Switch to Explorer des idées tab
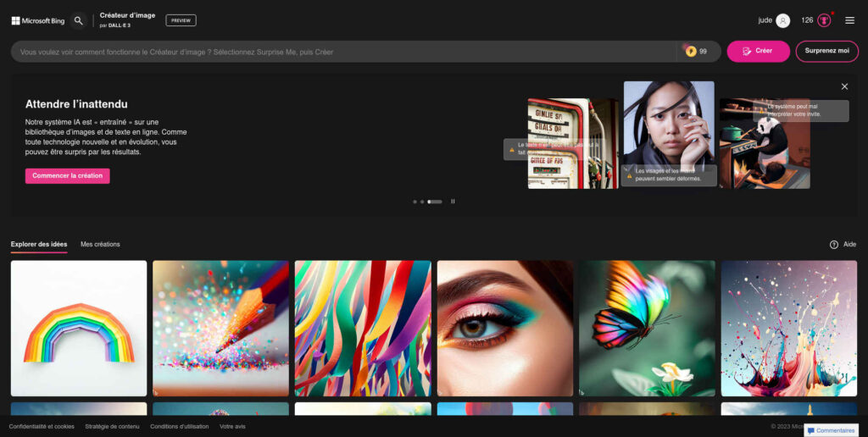Screen dimensions: 868x437 (39, 245)
